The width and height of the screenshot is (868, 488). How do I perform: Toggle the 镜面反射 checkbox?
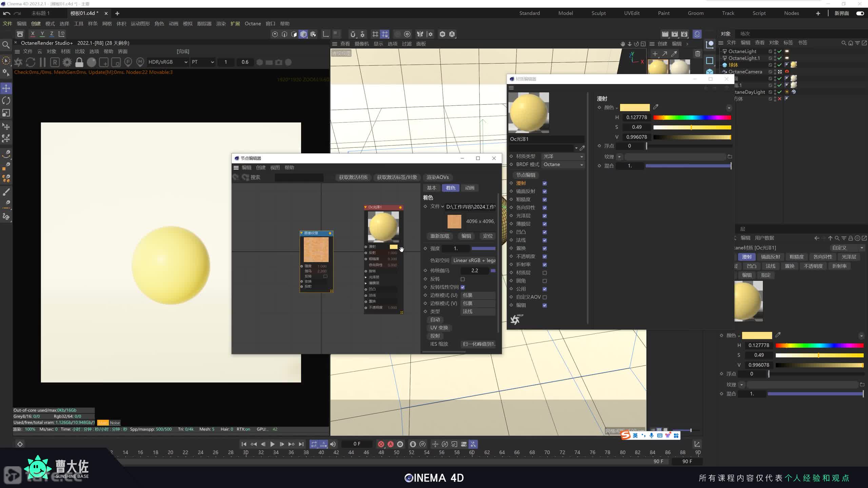tap(545, 191)
